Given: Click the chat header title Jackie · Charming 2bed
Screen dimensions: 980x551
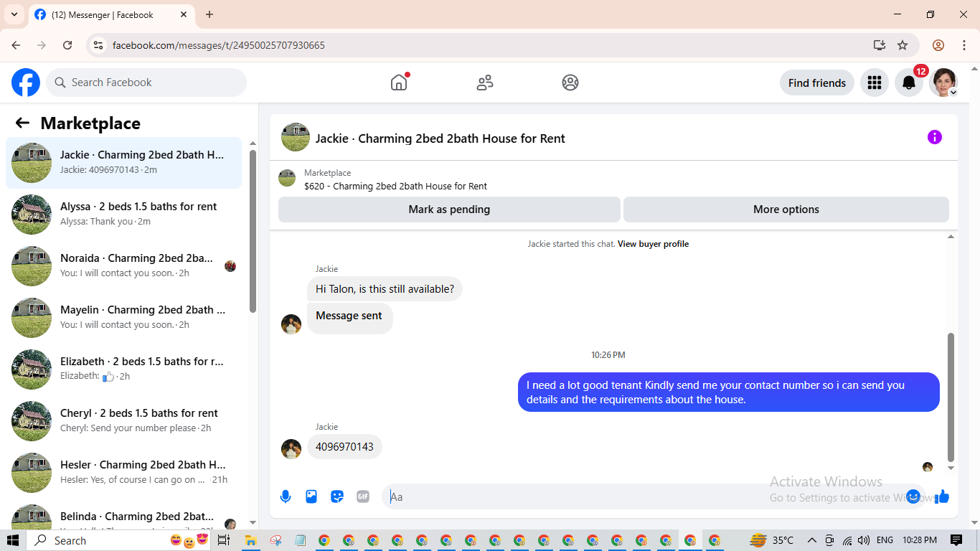Looking at the screenshot, I should (440, 138).
